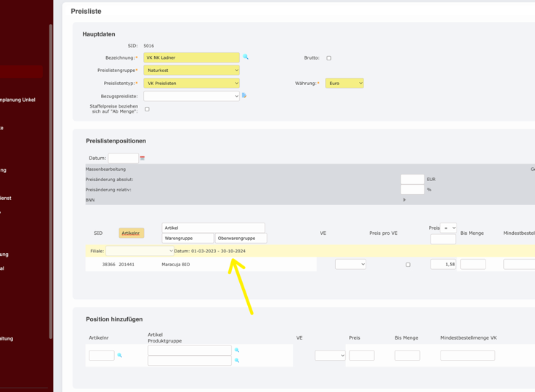
Task: Click the search icon next to the Artikel input
Action: point(237,351)
